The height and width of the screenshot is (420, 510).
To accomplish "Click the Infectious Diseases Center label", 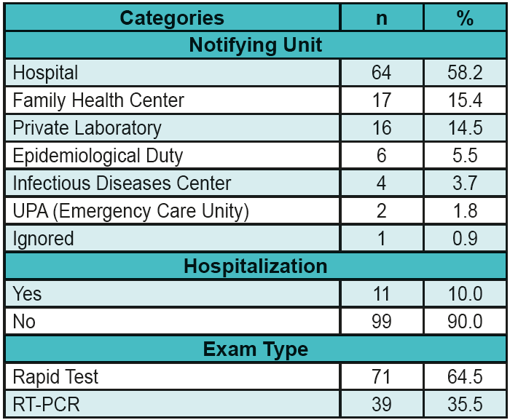I will pyautogui.click(x=122, y=183).
